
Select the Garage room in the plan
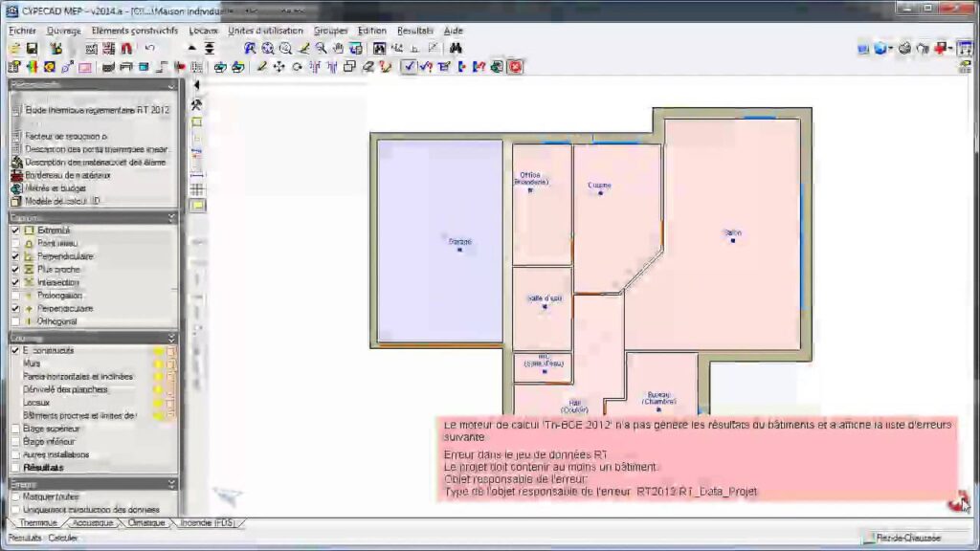tap(440, 242)
